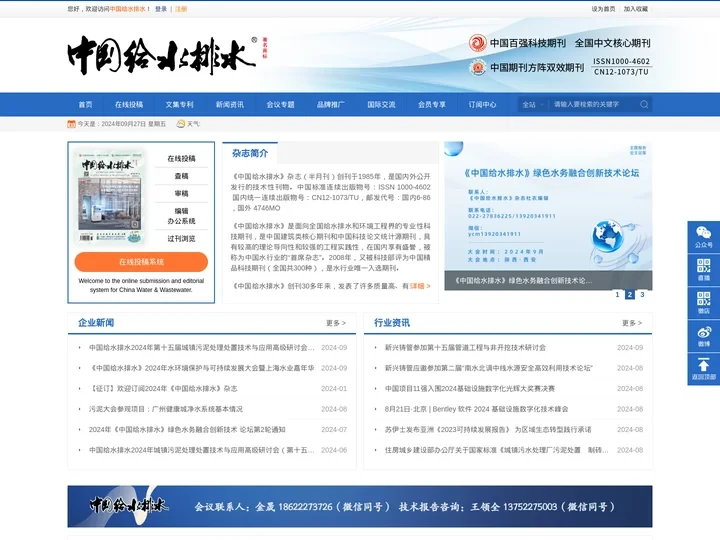Screen dimensions: 720x540
Task: Open the 新闻资讯 navigation item
Action: [230, 105]
